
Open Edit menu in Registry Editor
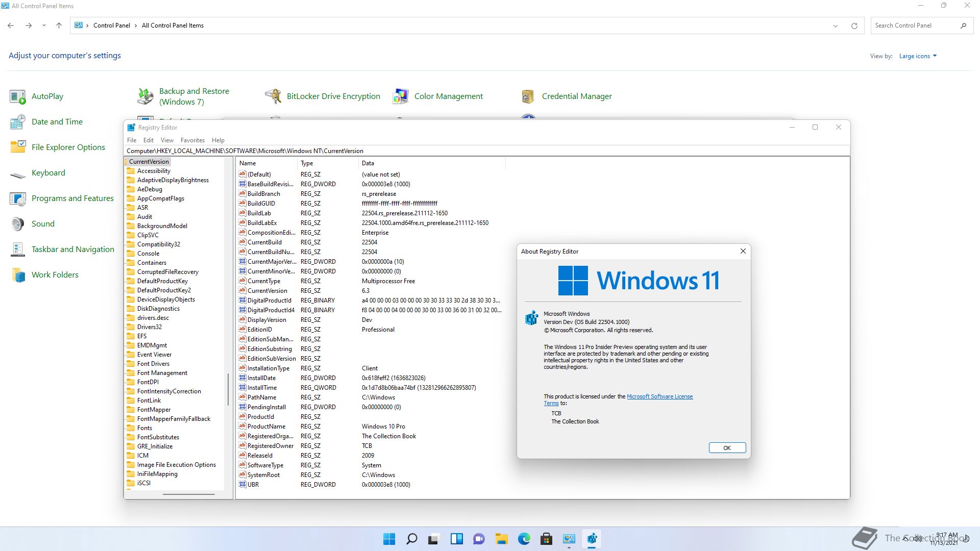click(x=149, y=140)
